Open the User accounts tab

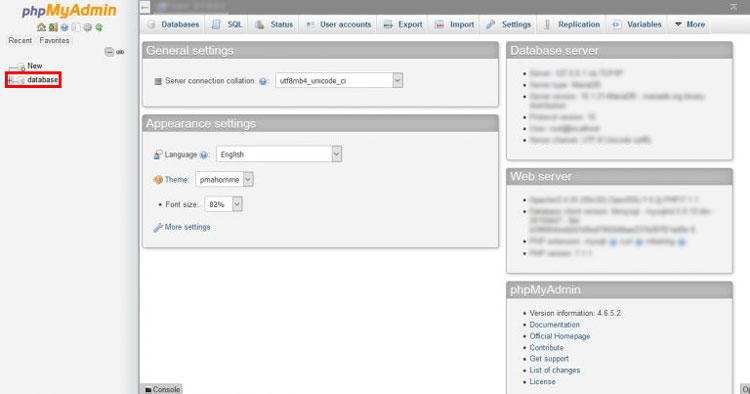[338, 24]
